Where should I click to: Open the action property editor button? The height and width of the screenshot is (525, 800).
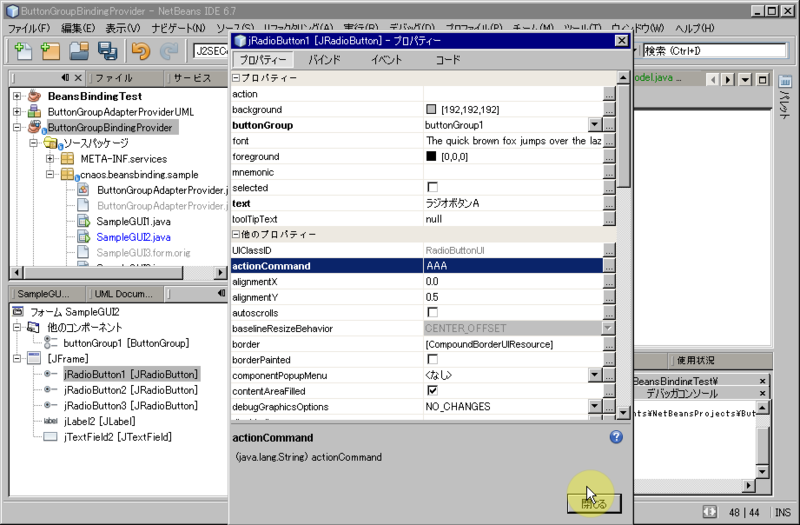[609, 94]
